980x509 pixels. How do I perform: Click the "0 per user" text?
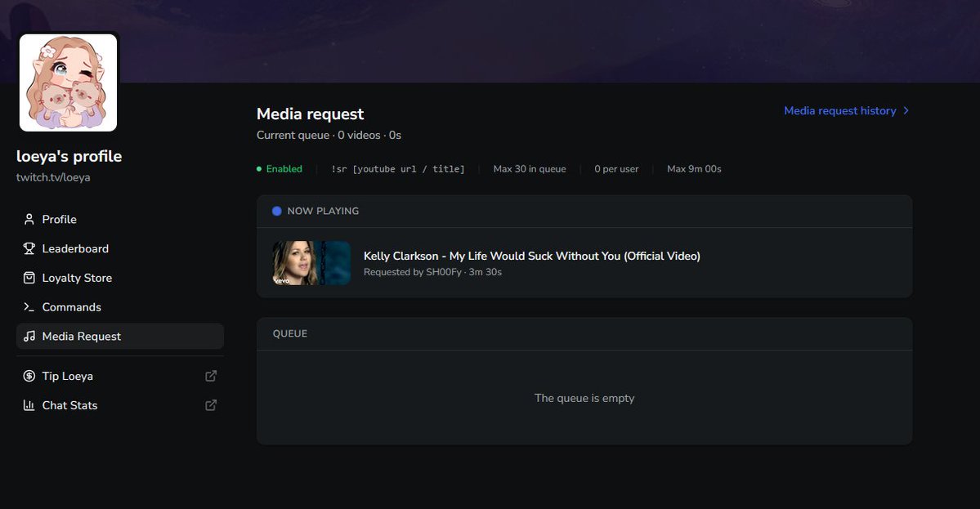pyautogui.click(x=616, y=168)
